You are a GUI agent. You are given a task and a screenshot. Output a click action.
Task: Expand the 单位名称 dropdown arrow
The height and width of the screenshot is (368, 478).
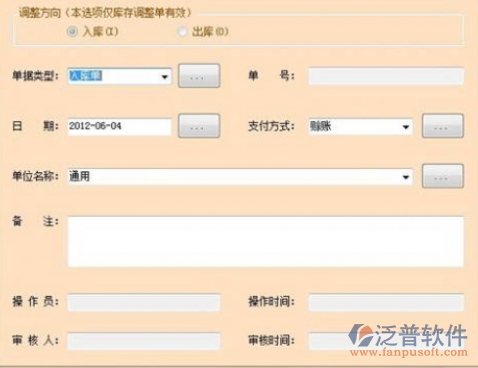click(x=406, y=177)
